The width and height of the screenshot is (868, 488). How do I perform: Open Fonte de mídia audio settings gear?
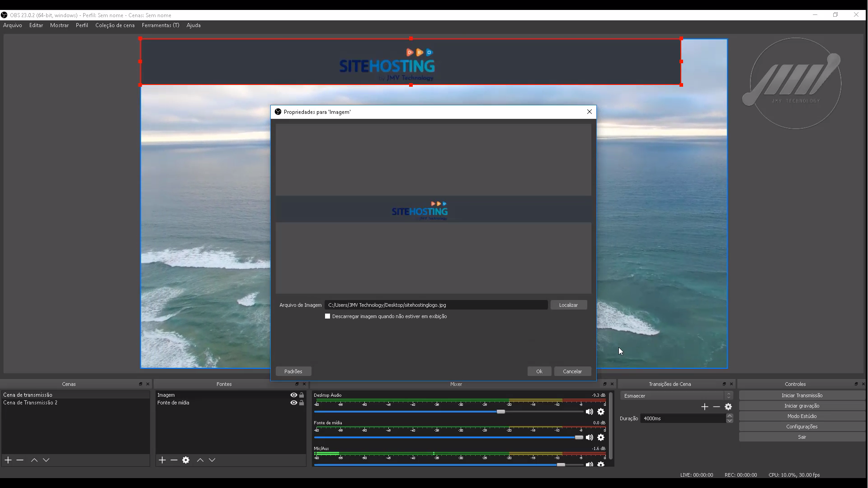coord(601,437)
